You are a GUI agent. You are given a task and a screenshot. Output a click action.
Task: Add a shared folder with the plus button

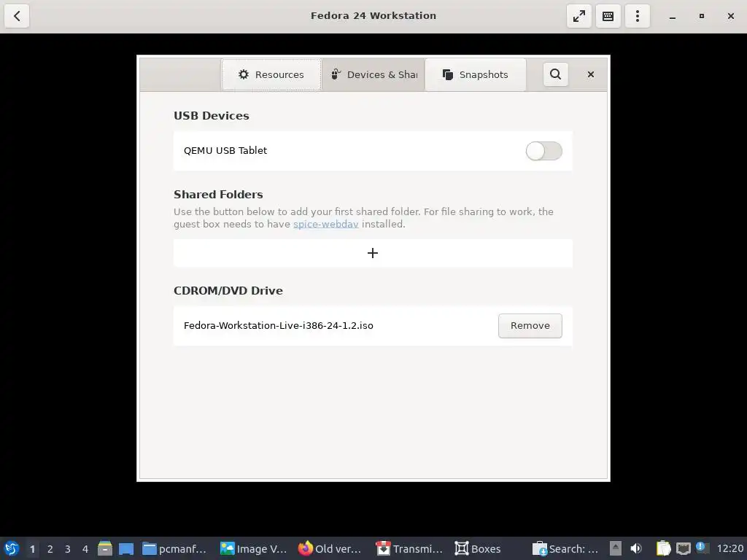click(x=373, y=253)
